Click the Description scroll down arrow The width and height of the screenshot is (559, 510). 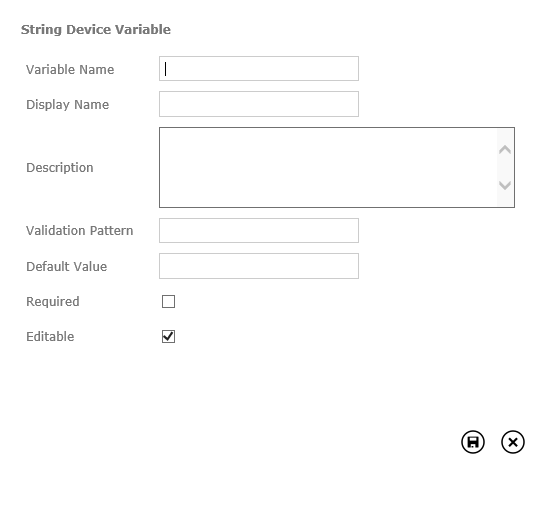coord(505,185)
